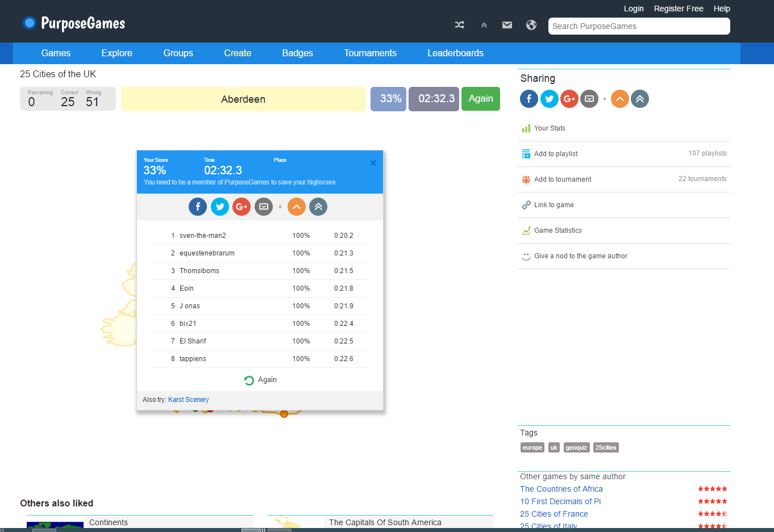Click orange upvote arrow in Sharing sidebar
The width and height of the screenshot is (774, 532).
pos(619,99)
